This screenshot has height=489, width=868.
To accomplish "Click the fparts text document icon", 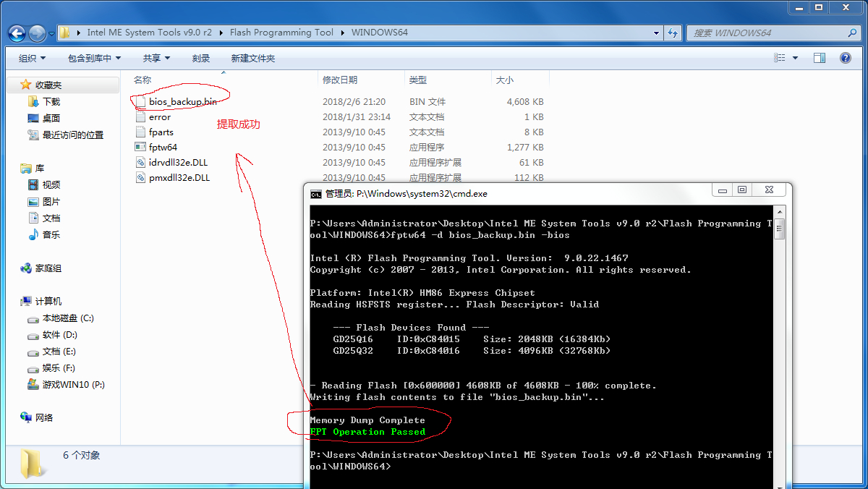I will [140, 132].
